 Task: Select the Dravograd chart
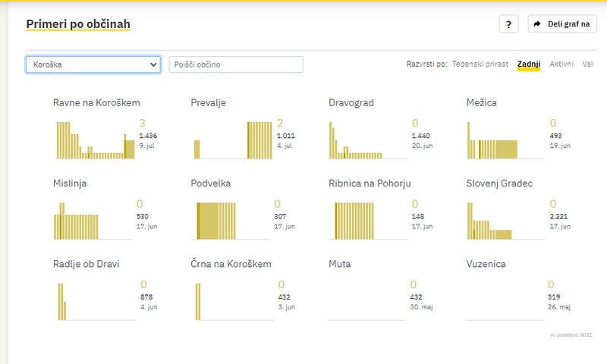coord(370,139)
